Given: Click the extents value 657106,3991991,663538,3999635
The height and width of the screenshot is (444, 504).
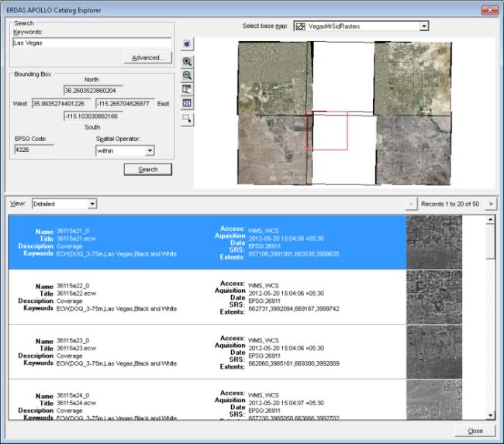Looking at the screenshot, I should tap(294, 254).
